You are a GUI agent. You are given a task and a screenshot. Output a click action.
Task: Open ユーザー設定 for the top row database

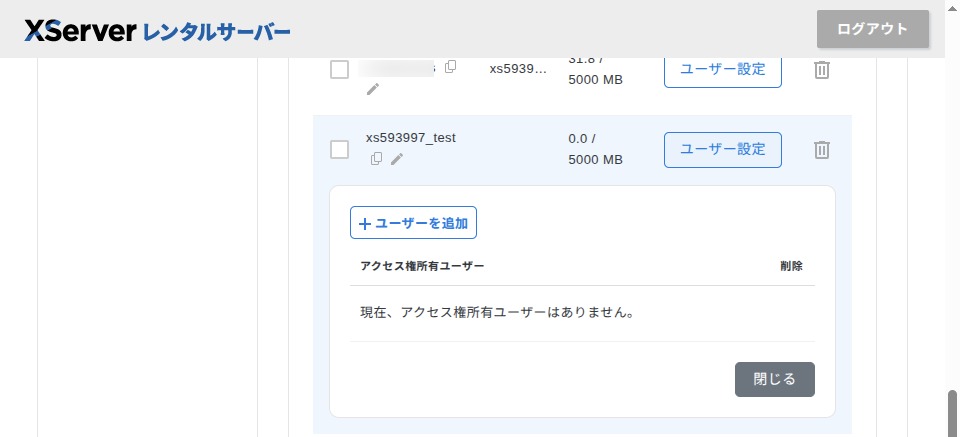(722, 70)
